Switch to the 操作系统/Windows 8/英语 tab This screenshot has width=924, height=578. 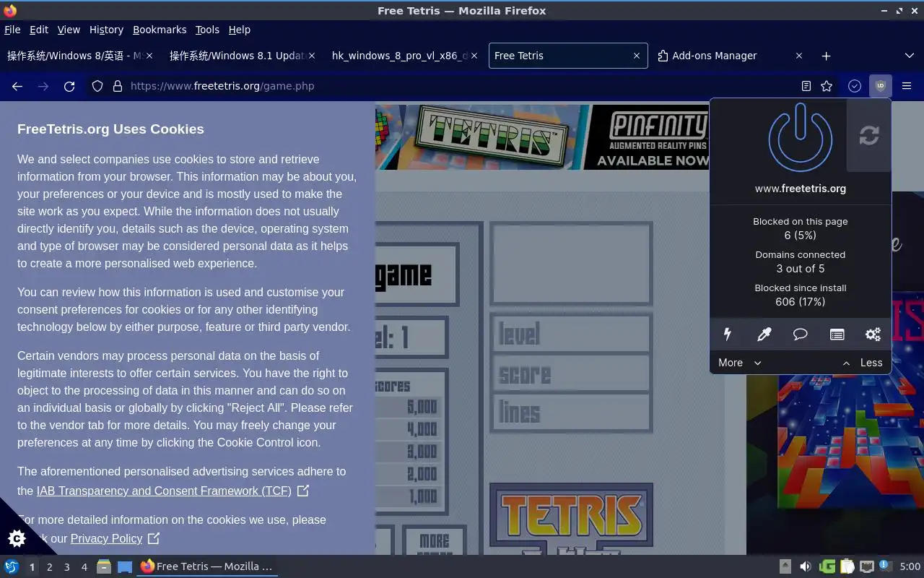click(82, 56)
